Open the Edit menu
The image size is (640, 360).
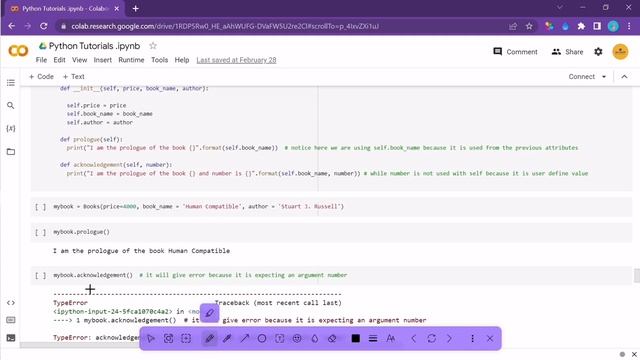(59, 60)
